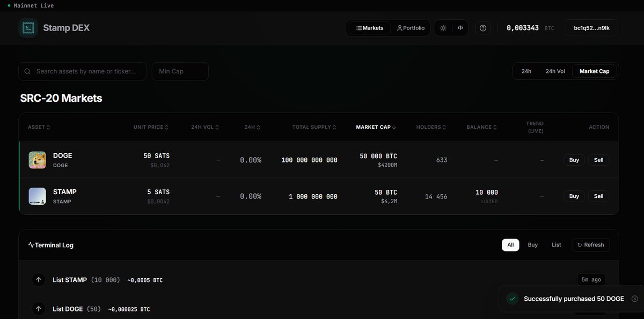Filter Terminal Log by List
Viewport: 644px width, 319px height.
[557, 245]
